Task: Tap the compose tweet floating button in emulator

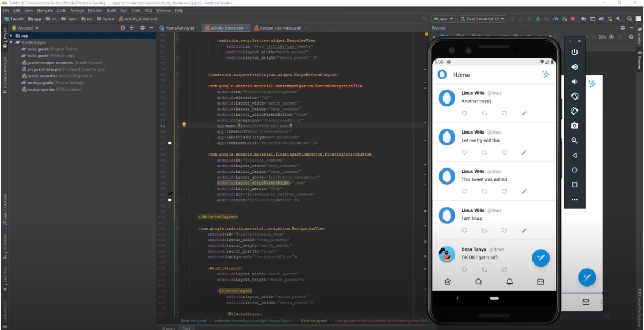Action: 541,258
